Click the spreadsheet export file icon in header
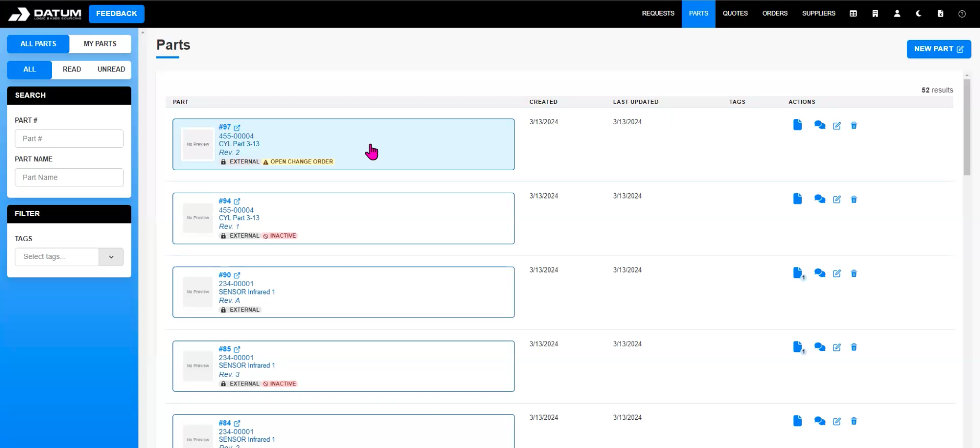 tap(940, 14)
